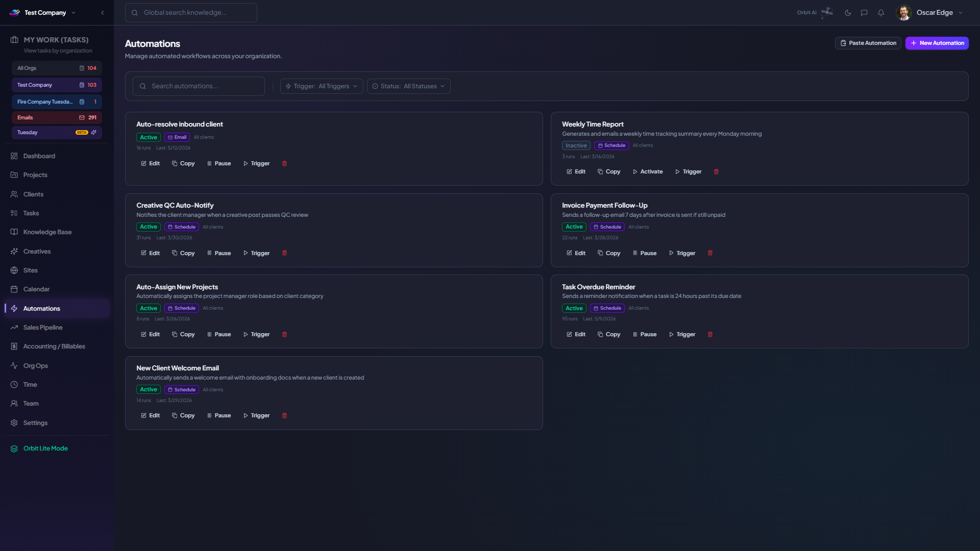Viewport: 980px width, 551px height.
Task: Select Test Company tasks row
Action: 57,85
